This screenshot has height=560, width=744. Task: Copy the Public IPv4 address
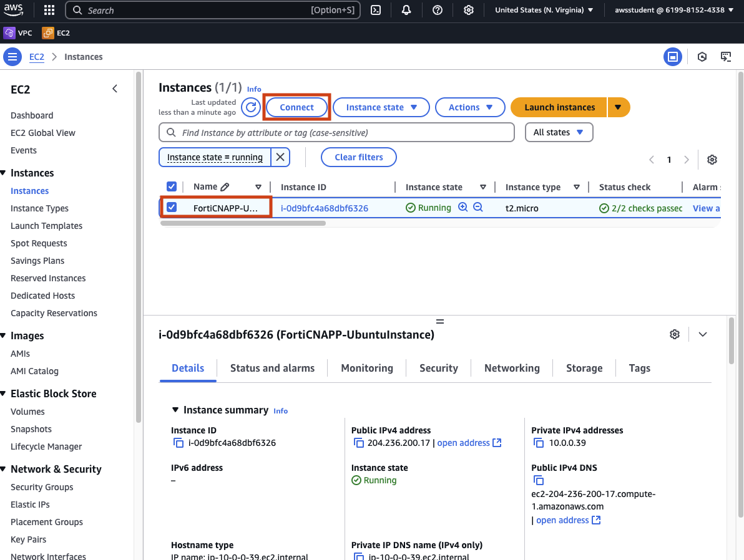tap(359, 443)
